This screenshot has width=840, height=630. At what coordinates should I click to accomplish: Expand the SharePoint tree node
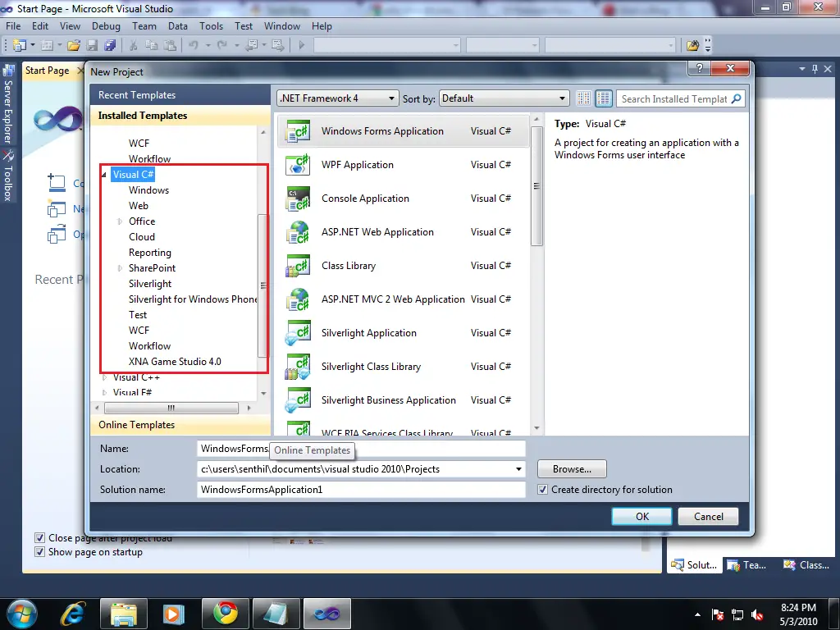tap(120, 268)
